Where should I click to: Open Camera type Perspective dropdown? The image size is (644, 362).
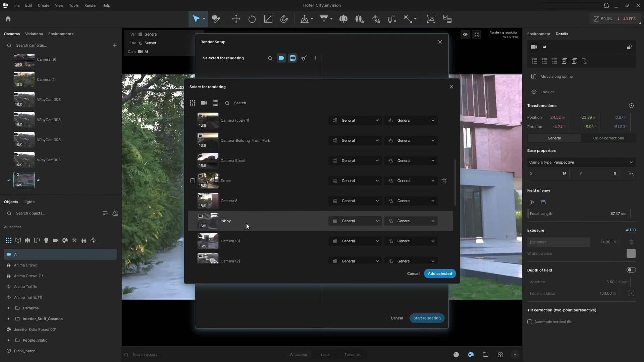coord(581,162)
